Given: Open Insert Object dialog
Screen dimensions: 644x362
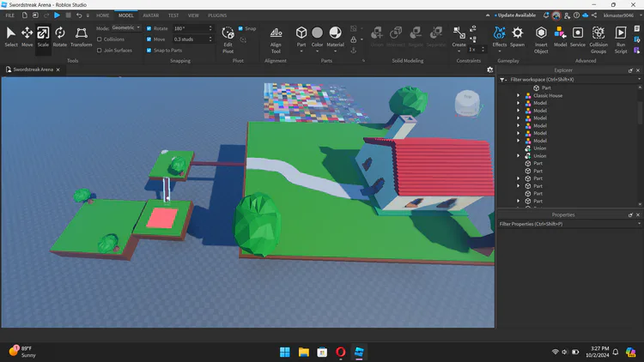Looking at the screenshot, I should [541, 39].
